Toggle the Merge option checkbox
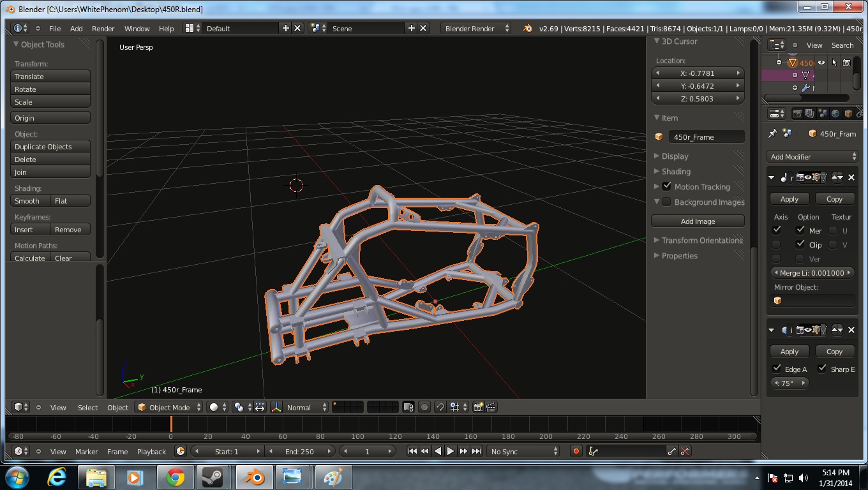This screenshot has width=868, height=490. [x=800, y=230]
